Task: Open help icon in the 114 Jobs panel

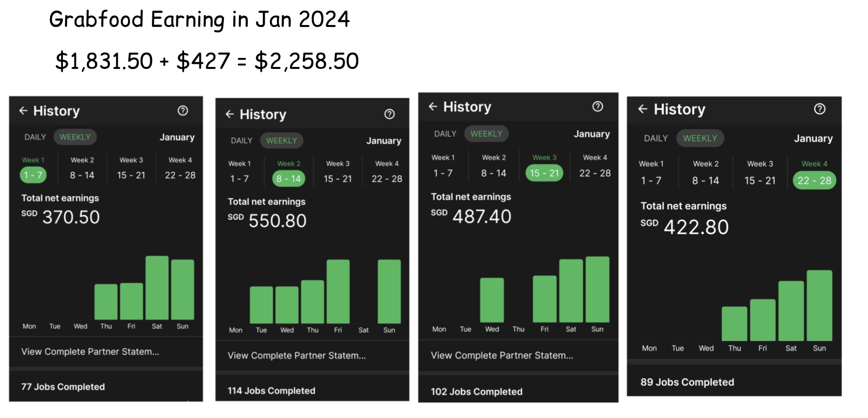Action: click(x=389, y=114)
